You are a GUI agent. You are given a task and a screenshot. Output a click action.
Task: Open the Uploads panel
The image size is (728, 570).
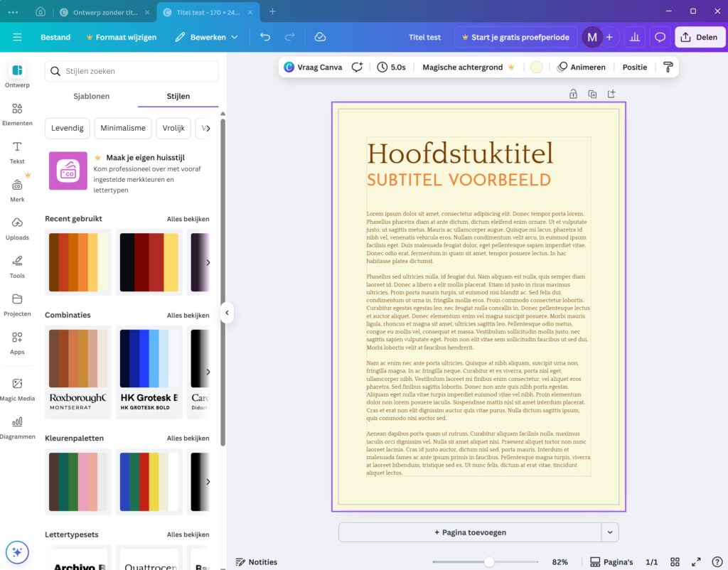(x=17, y=227)
